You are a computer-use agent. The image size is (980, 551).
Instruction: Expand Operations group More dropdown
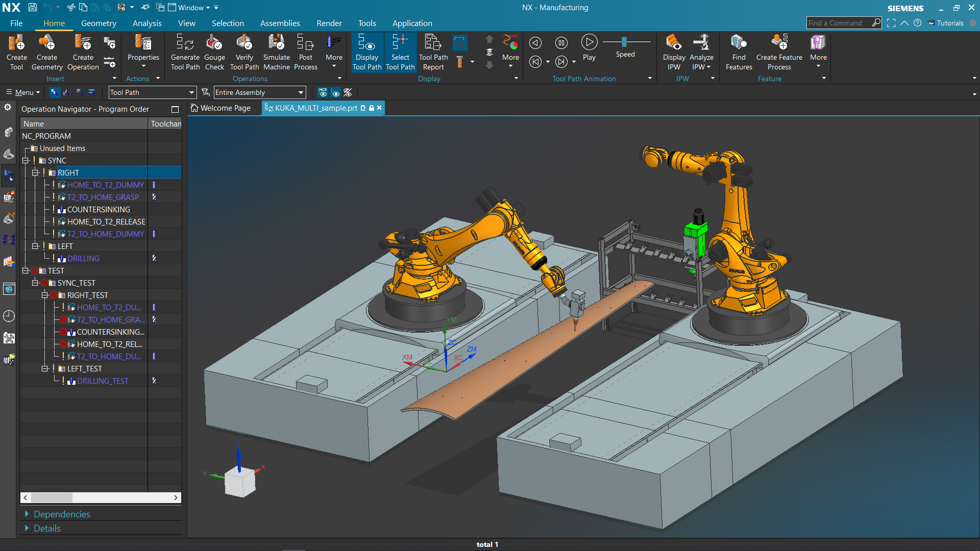click(x=334, y=52)
